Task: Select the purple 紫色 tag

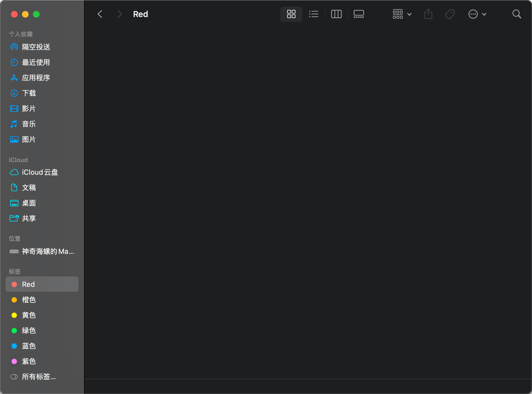Action: pyautogui.click(x=29, y=361)
